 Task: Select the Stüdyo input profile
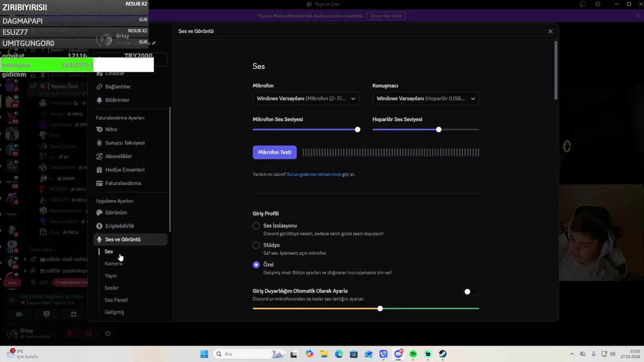(256, 245)
